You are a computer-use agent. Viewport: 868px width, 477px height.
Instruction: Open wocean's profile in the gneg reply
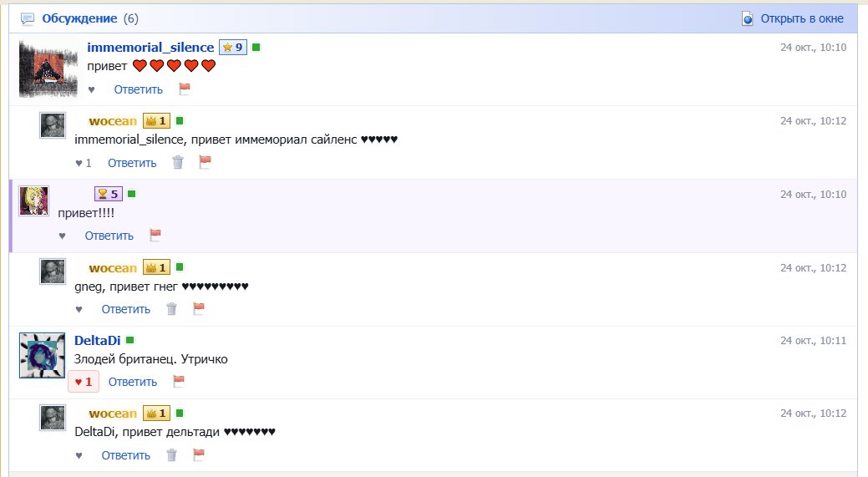pos(113,268)
